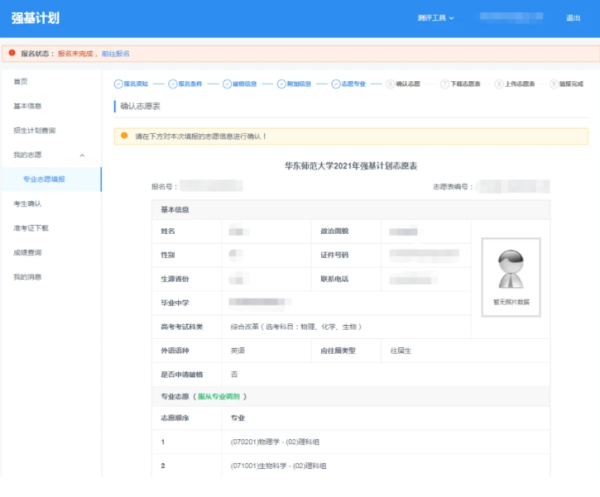Click the red registration status warning icon

pos(12,53)
